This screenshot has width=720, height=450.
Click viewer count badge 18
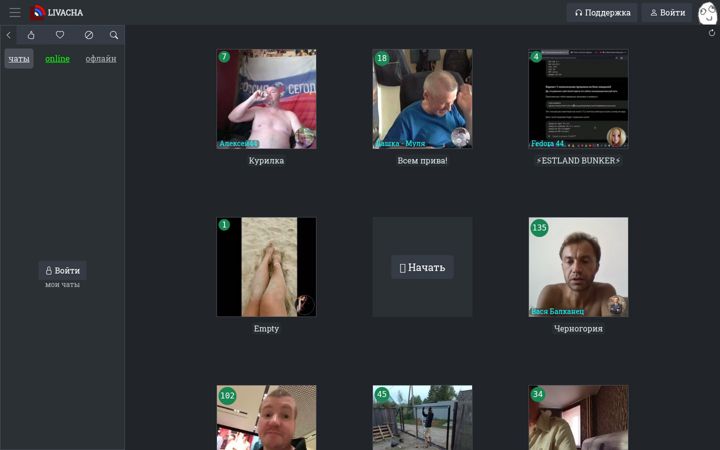pyautogui.click(x=382, y=58)
